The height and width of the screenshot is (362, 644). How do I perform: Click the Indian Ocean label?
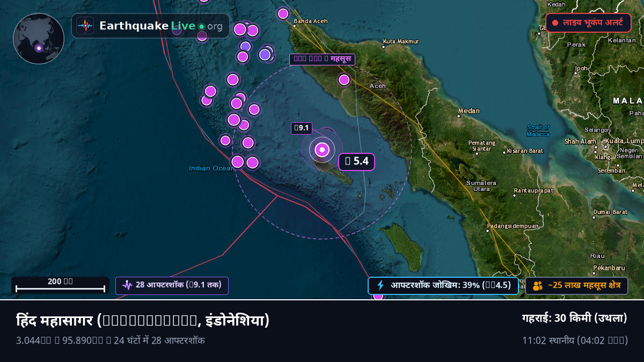211,168
